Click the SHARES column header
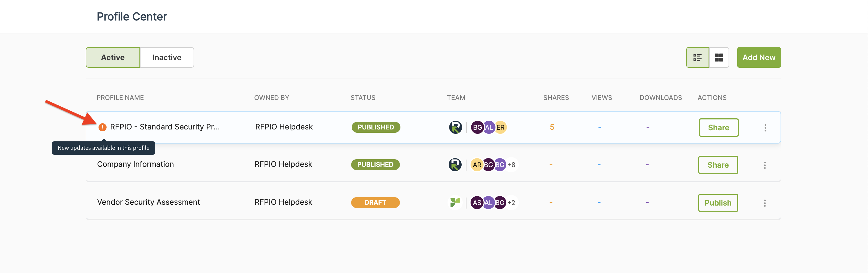 tap(556, 98)
